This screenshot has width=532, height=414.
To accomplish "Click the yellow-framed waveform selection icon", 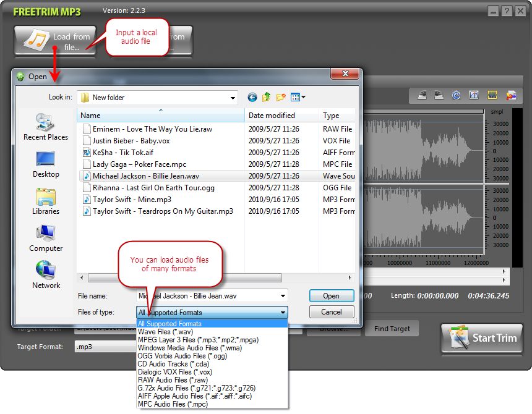I will pyautogui.click(x=492, y=95).
